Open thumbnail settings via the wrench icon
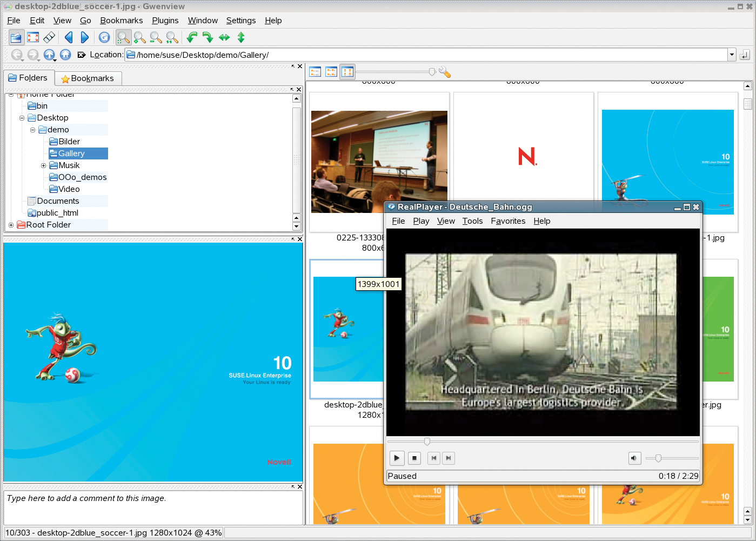756x541 pixels. click(445, 72)
